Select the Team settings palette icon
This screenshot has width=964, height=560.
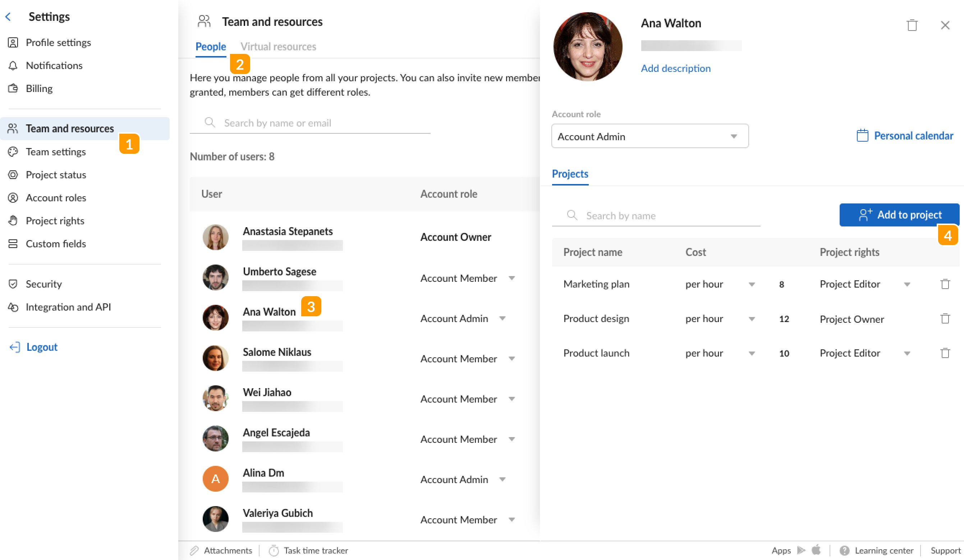13,152
